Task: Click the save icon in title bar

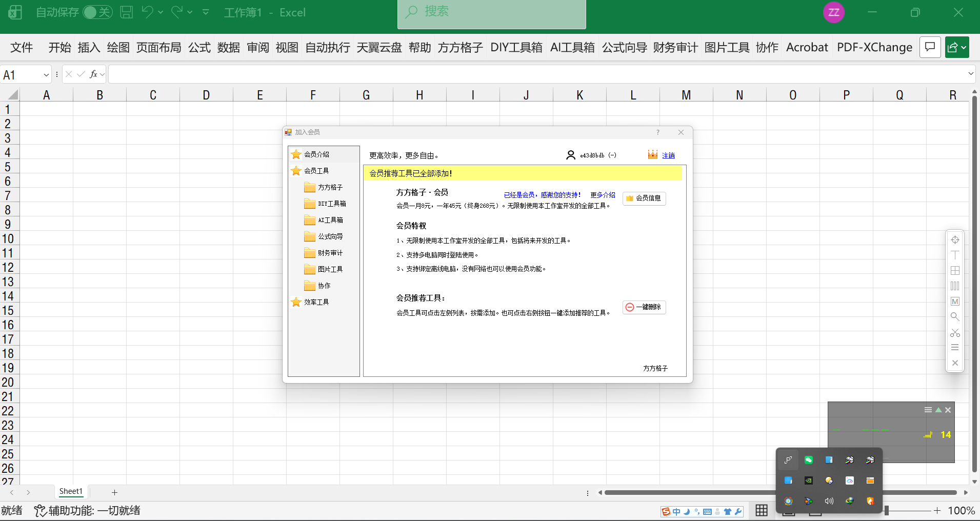Action: click(x=126, y=12)
